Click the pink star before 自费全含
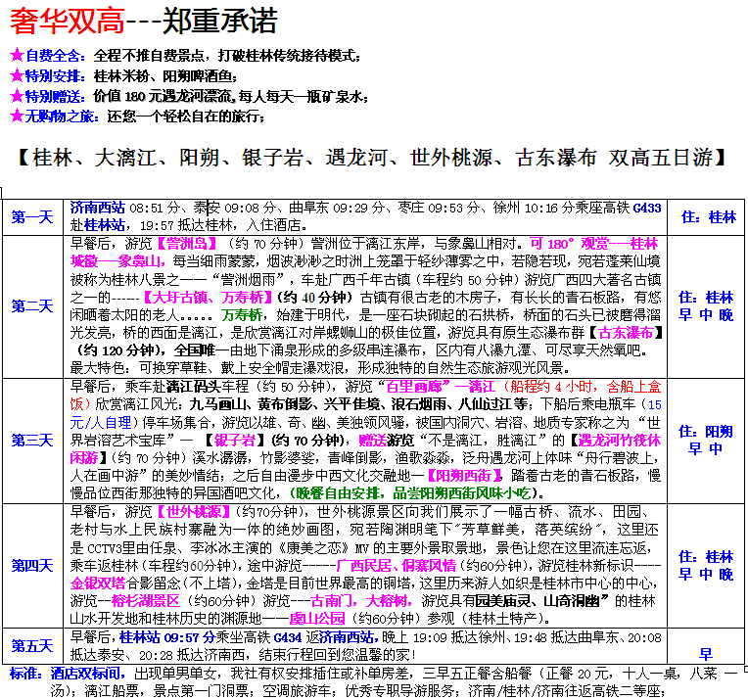The width and height of the screenshot is (748, 700). (15, 56)
